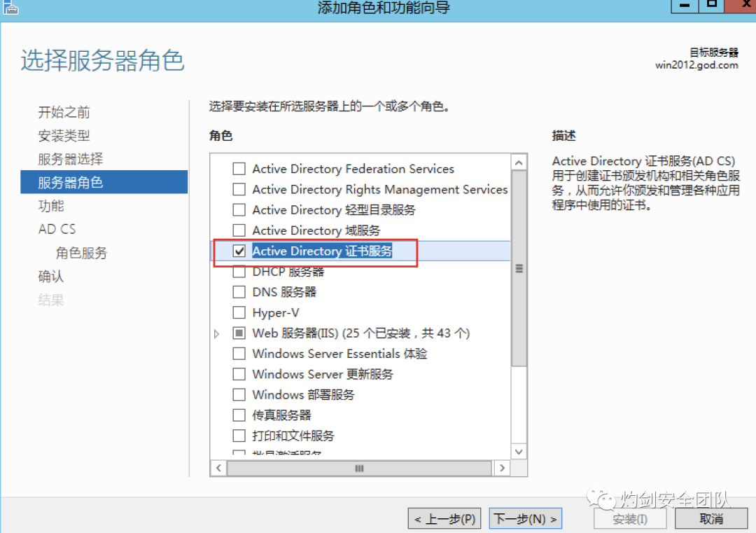Click the wizard window icon top-left

pos(11,8)
